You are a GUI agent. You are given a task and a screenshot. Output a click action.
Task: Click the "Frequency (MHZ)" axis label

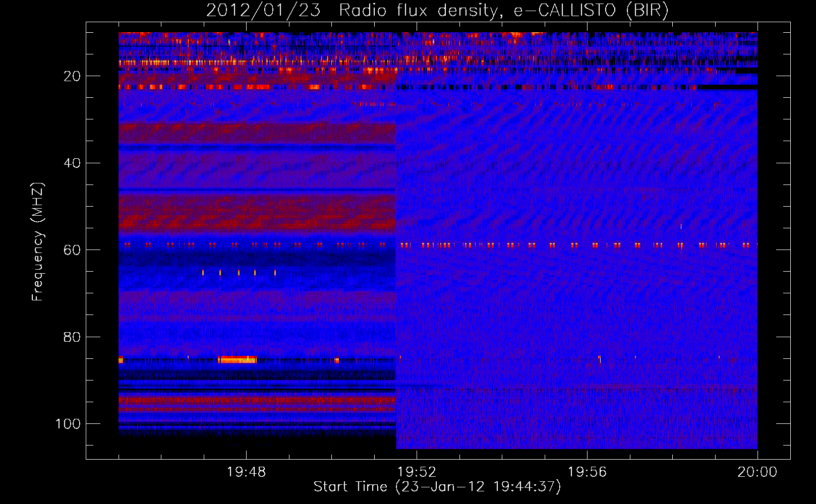(38, 242)
